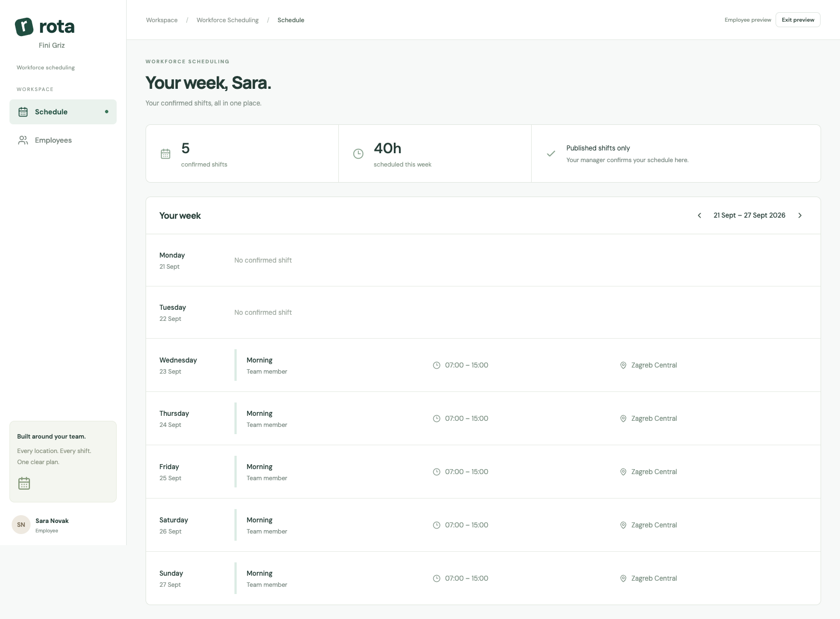Click the clock icon in Wednesday's shift row

[x=437, y=365]
